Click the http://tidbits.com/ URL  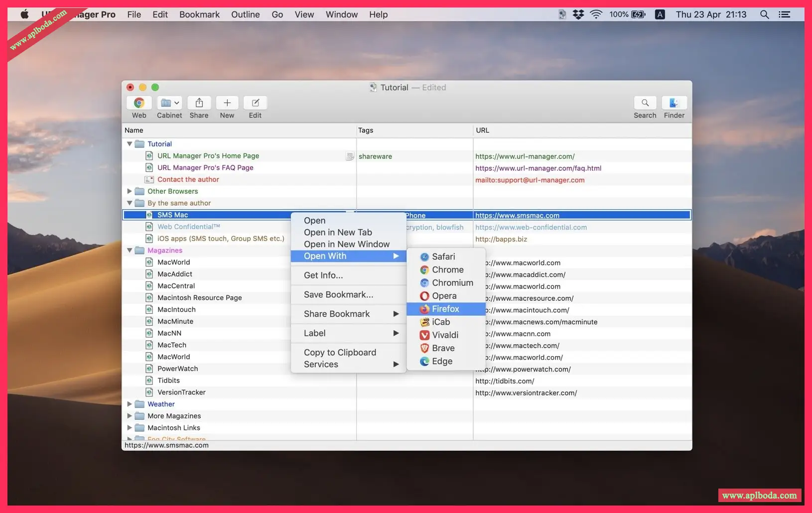click(505, 381)
